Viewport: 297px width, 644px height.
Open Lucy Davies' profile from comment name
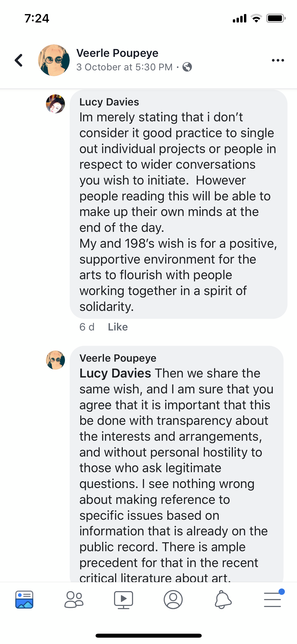[x=109, y=102]
